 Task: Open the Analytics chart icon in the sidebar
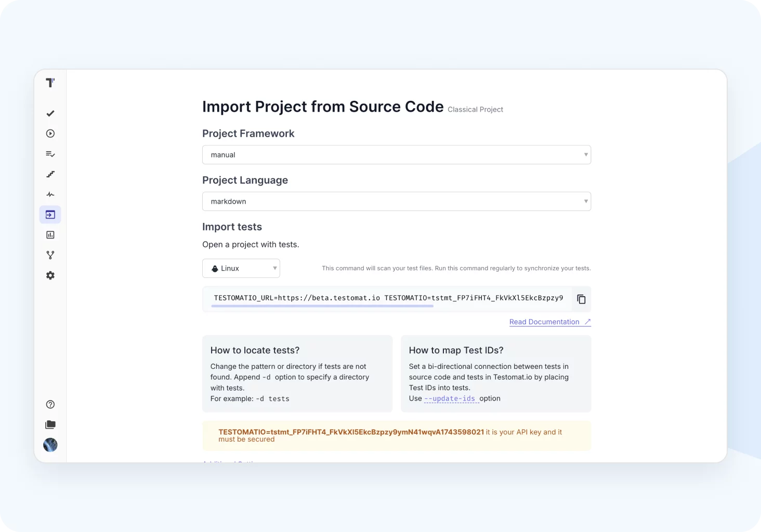(x=50, y=235)
